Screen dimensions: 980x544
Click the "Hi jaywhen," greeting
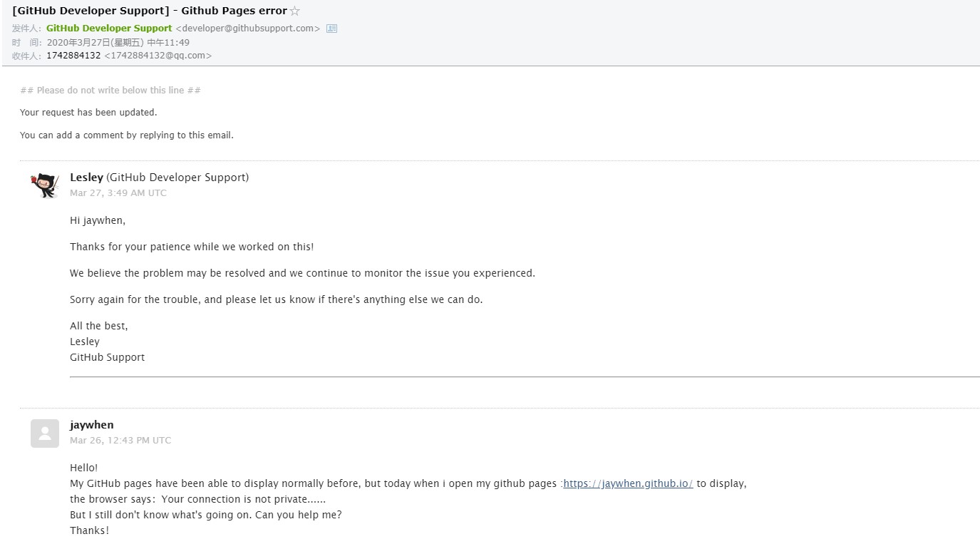pos(98,220)
